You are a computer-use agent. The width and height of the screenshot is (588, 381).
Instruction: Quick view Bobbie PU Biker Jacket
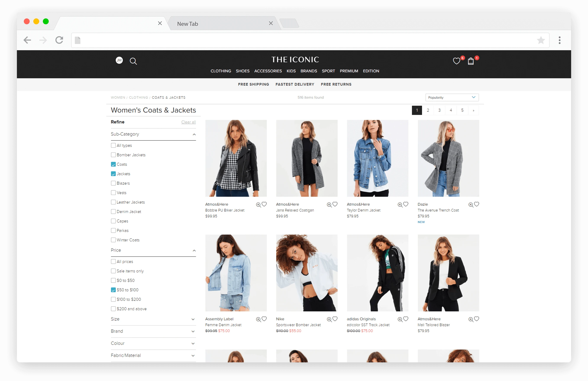pos(258,205)
